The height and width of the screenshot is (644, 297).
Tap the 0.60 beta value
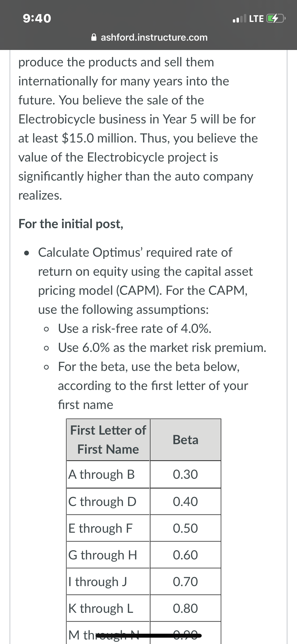(x=185, y=555)
